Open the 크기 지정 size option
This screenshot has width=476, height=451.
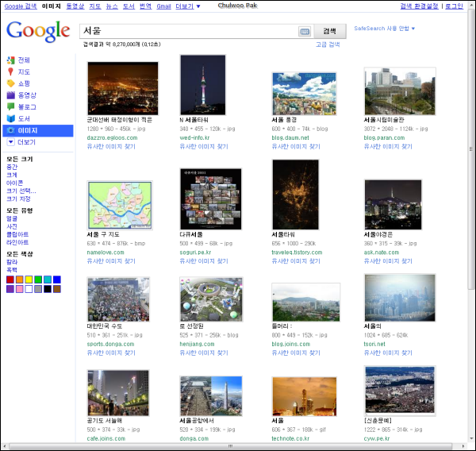pos(18,199)
